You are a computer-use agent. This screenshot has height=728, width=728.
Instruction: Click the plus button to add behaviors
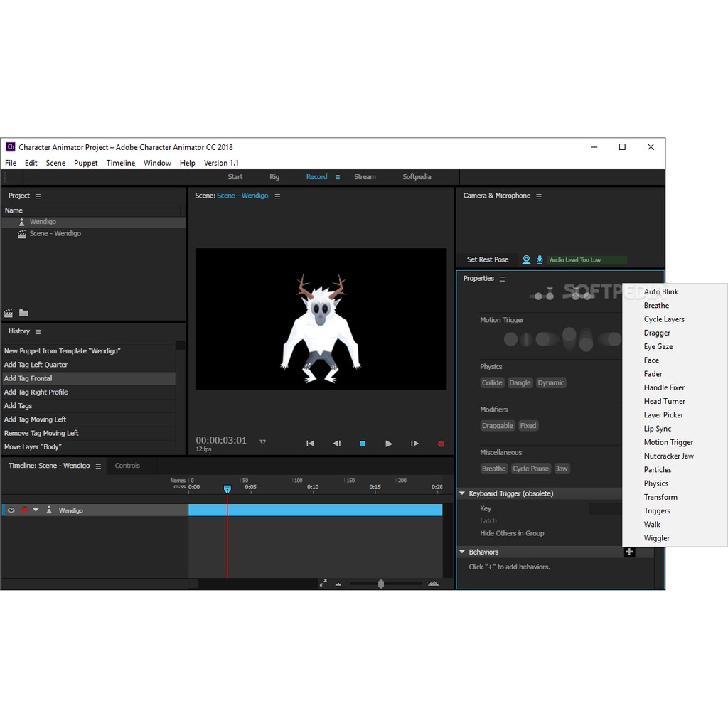click(629, 552)
